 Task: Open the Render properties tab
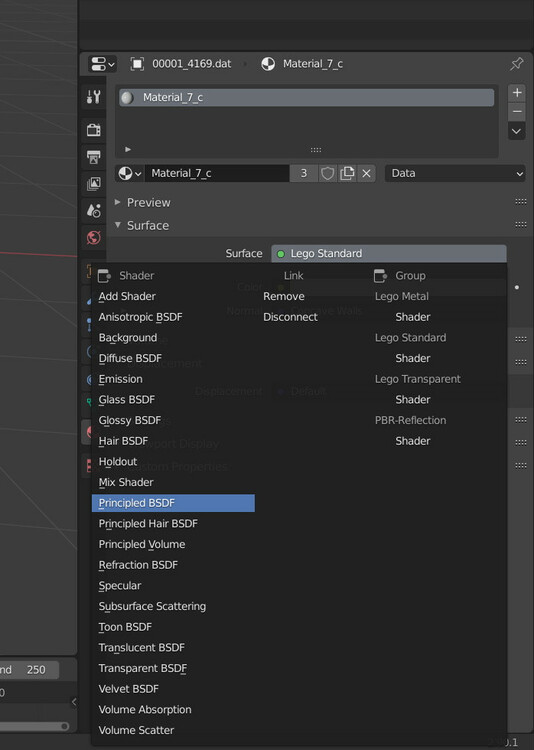(x=93, y=130)
